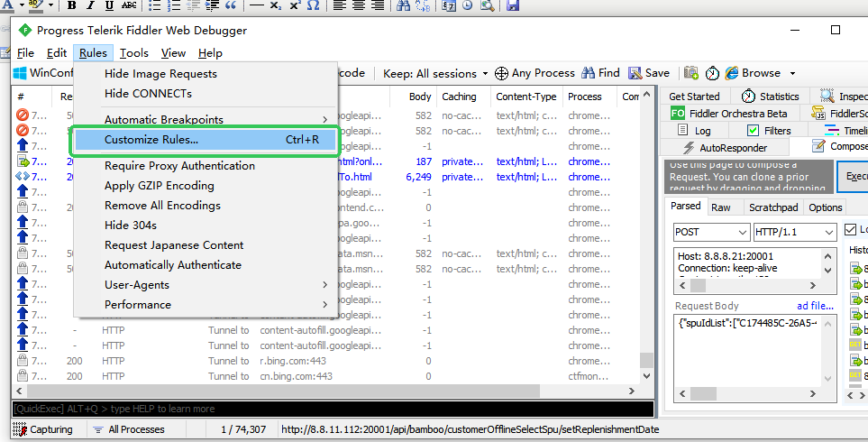Open the Help menu
Screen dimensions: 868x442
click(x=210, y=53)
